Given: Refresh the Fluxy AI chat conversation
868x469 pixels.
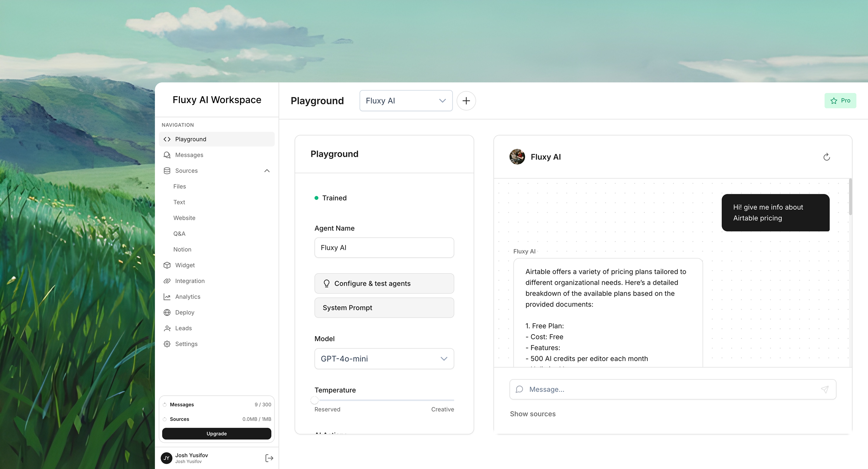Looking at the screenshot, I should (827, 157).
